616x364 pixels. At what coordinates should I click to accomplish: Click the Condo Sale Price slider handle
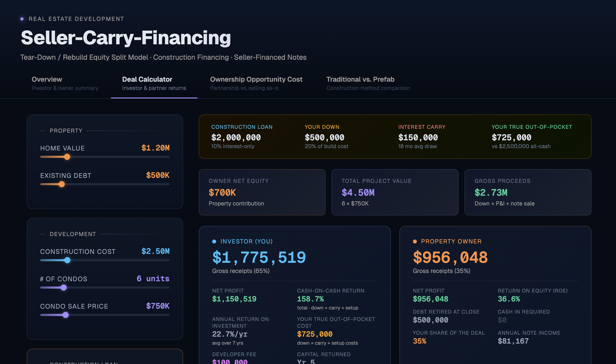coord(66,315)
